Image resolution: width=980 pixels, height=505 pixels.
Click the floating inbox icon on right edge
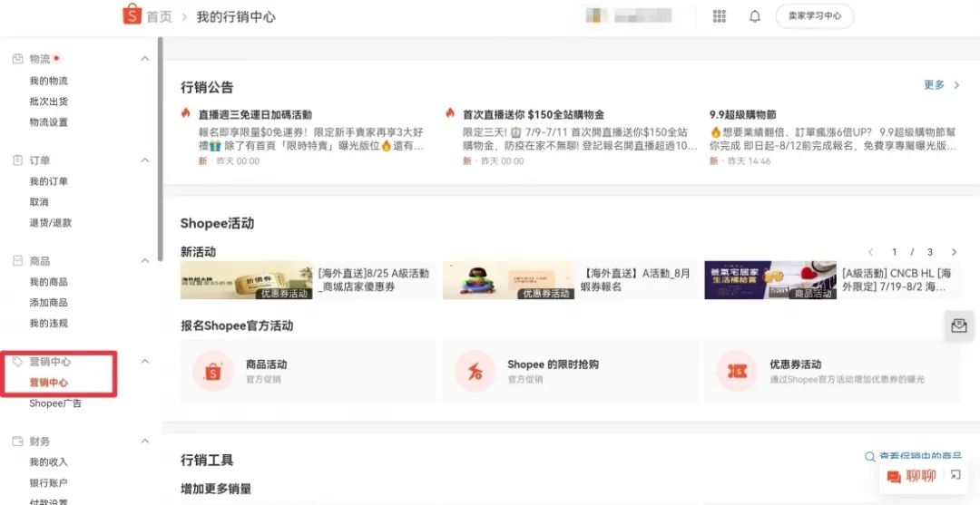(959, 325)
